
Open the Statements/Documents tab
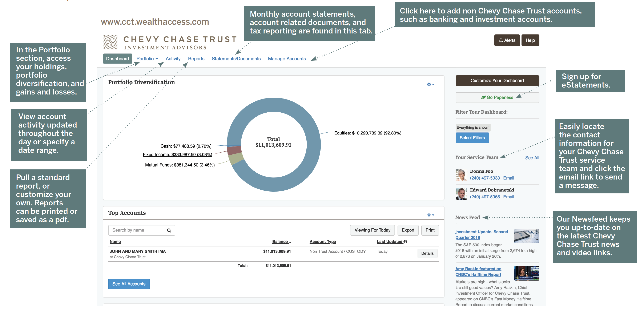coord(236,59)
